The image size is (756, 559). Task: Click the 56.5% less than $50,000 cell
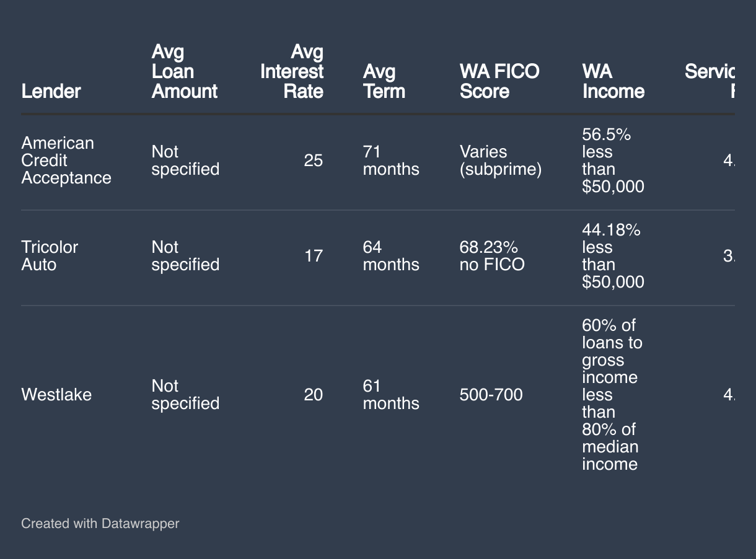pyautogui.click(x=613, y=161)
